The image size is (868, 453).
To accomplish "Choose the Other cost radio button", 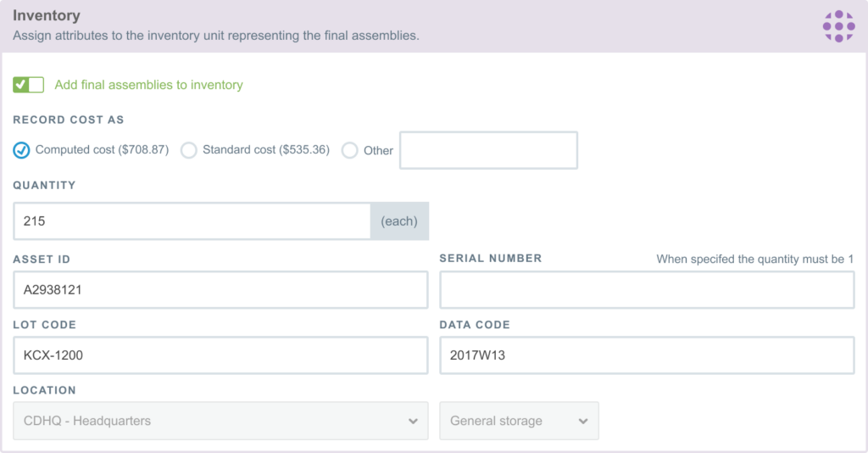I will [349, 150].
